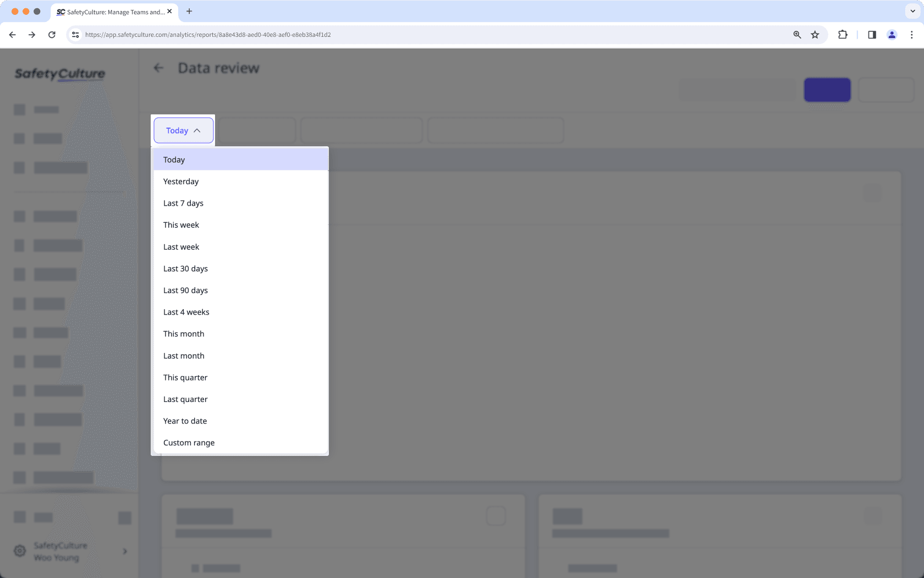Click the magnifier icon in the address bar
The image size is (924, 578).
tap(796, 34)
